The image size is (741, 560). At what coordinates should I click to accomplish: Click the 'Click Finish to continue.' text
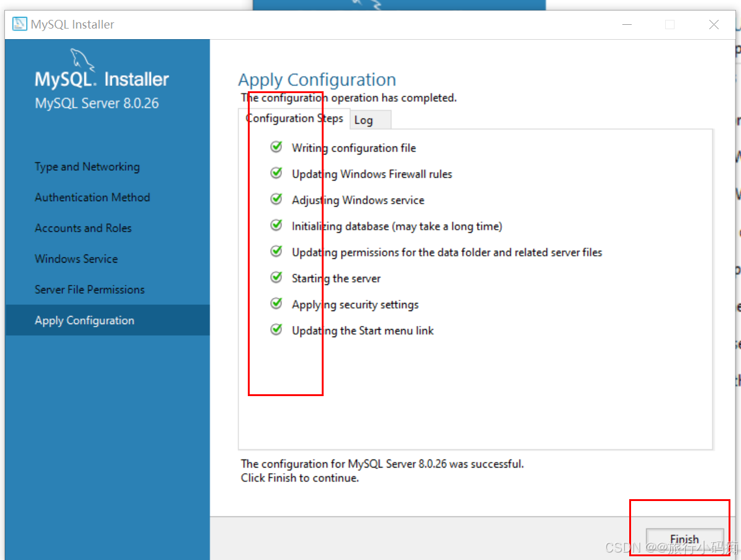(299, 478)
